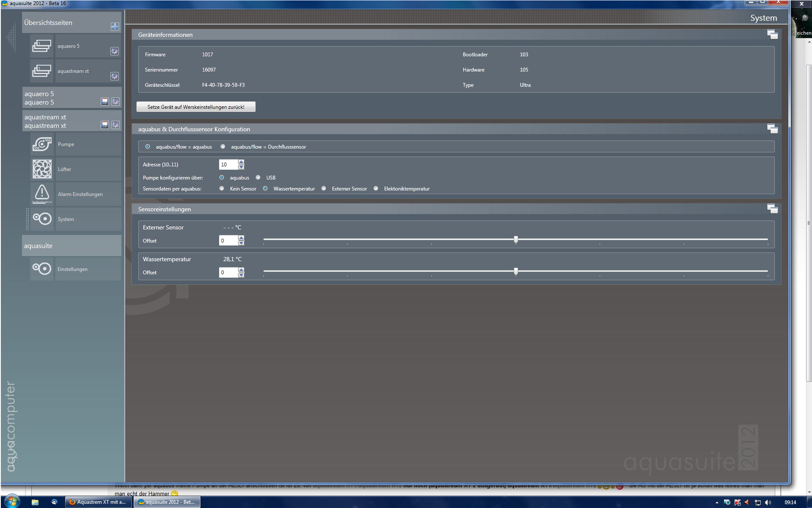Collapse the Geräteinformationen panel

pyautogui.click(x=772, y=35)
